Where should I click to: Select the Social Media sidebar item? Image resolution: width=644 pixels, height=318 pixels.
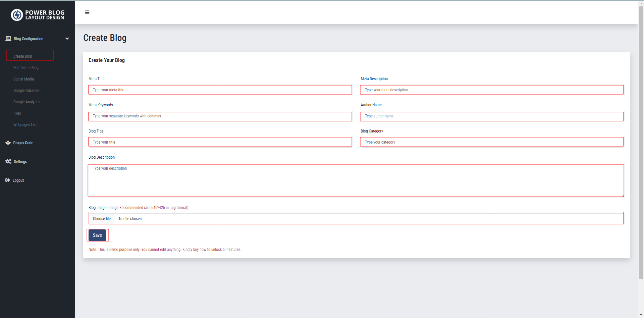pos(23,79)
